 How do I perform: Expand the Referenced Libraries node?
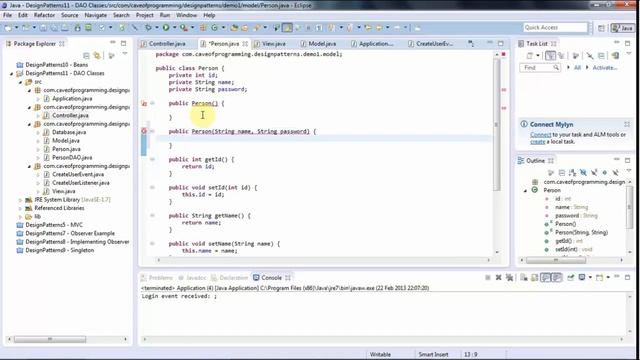pos(20,208)
